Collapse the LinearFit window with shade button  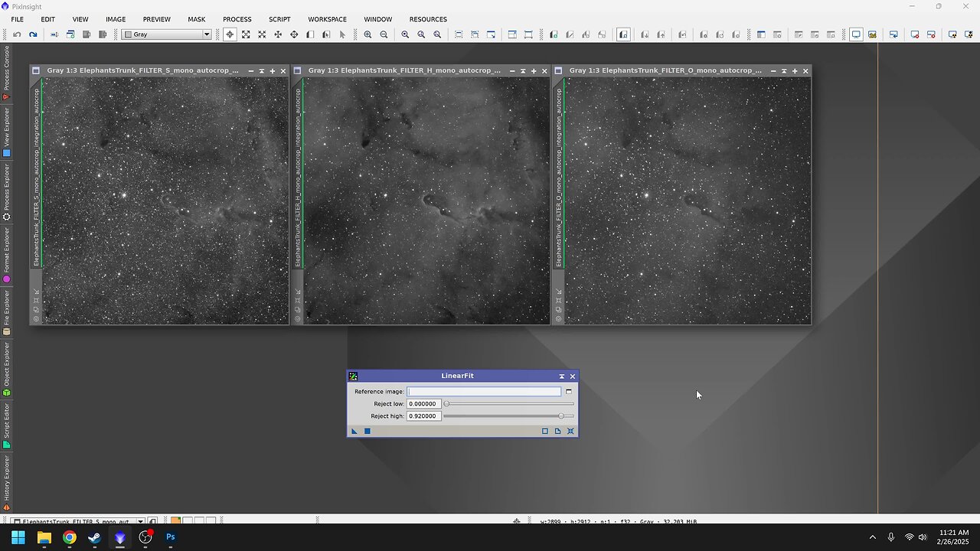[x=561, y=377]
